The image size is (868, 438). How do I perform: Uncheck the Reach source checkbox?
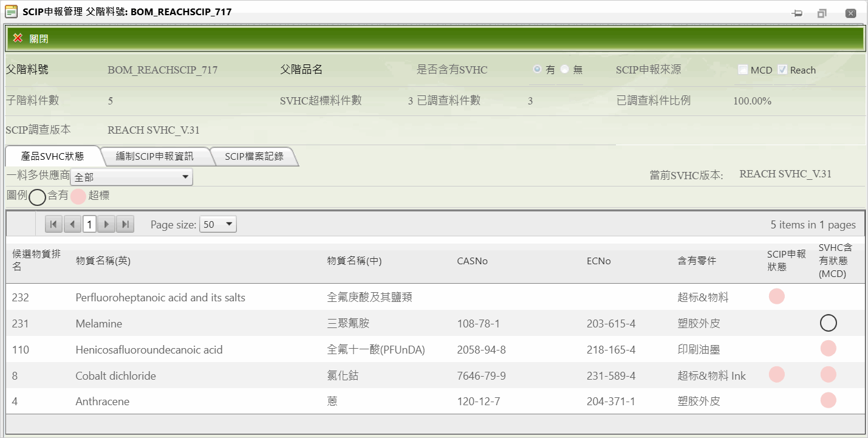pyautogui.click(x=782, y=69)
